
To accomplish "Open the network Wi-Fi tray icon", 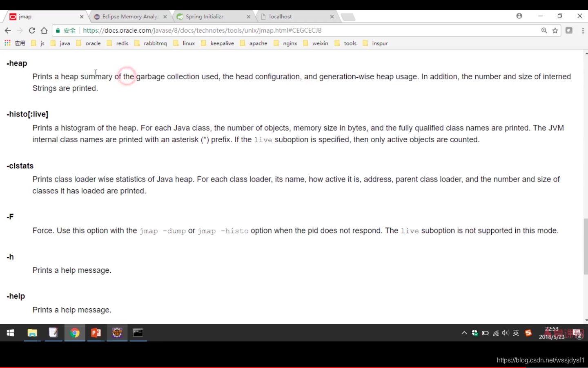I will pyautogui.click(x=496, y=333).
